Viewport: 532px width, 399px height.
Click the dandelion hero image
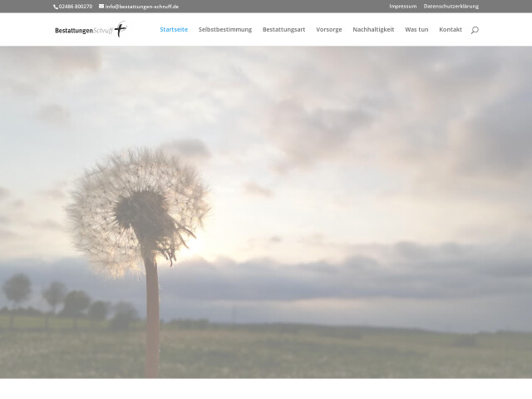(266, 212)
